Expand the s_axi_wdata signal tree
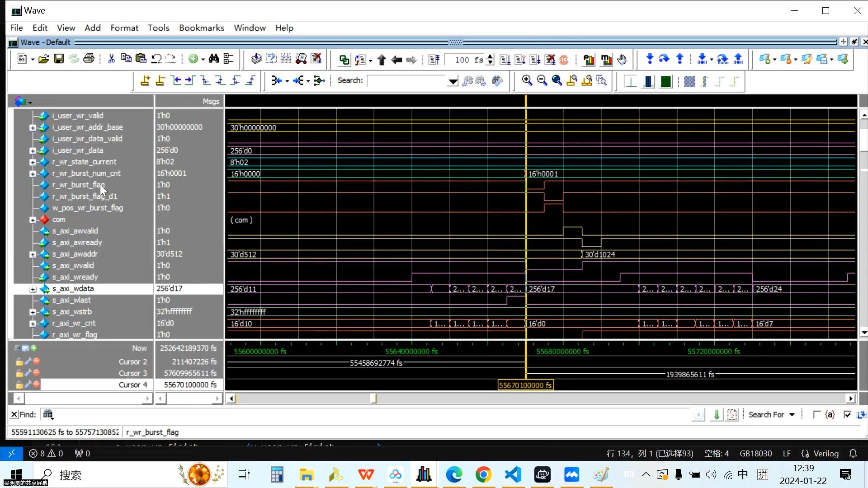This screenshot has height=488, width=868. coord(33,289)
